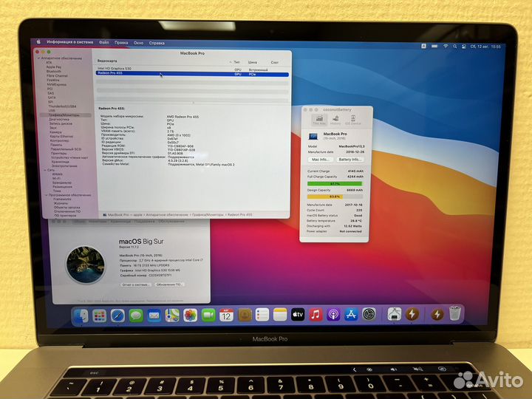The height and width of the screenshot is (399, 532).
Task: Collapse the Программное обеспечение tree section
Action: coord(46,195)
